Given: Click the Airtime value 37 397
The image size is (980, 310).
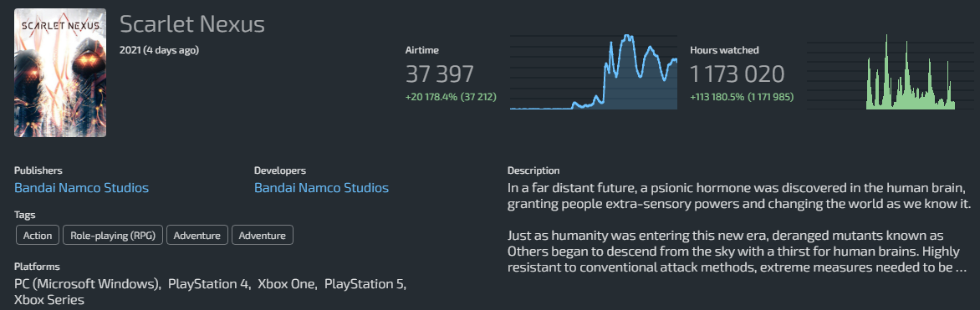Looking at the screenshot, I should (x=439, y=74).
